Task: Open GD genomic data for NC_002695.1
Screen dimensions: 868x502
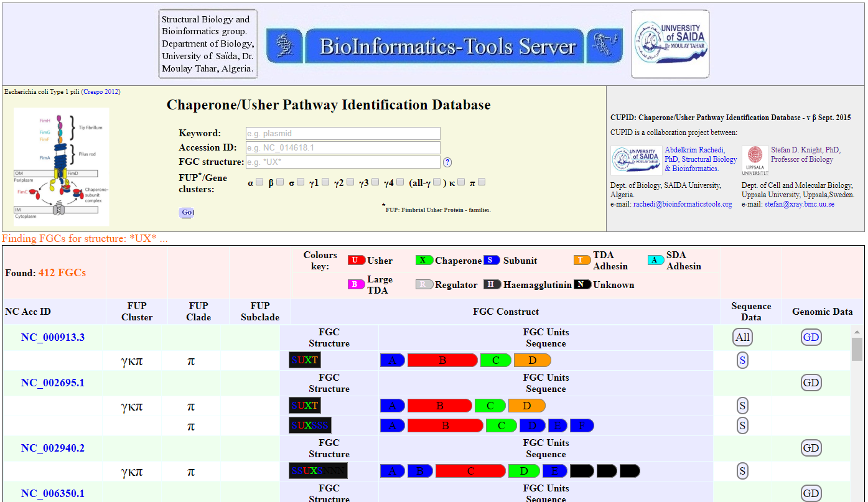Action: pyautogui.click(x=811, y=383)
